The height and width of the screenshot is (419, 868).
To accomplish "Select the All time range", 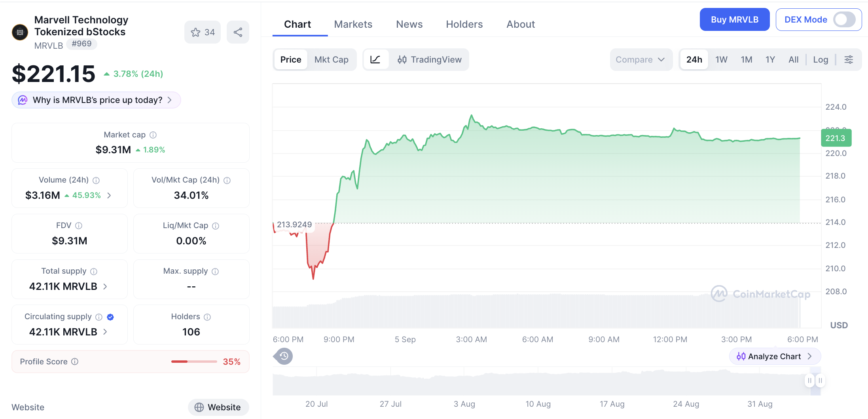I will pyautogui.click(x=794, y=59).
